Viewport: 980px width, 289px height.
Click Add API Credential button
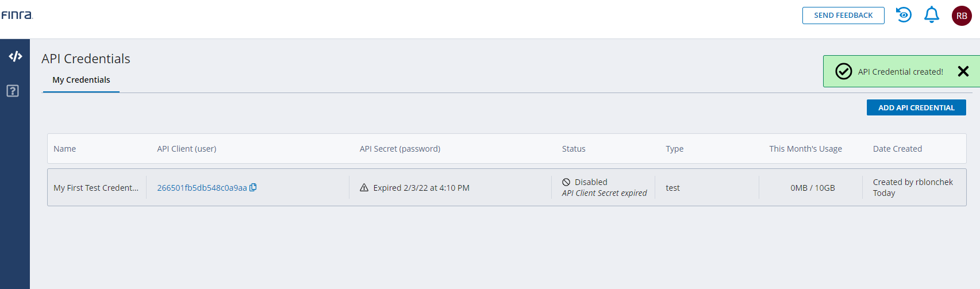(x=916, y=107)
